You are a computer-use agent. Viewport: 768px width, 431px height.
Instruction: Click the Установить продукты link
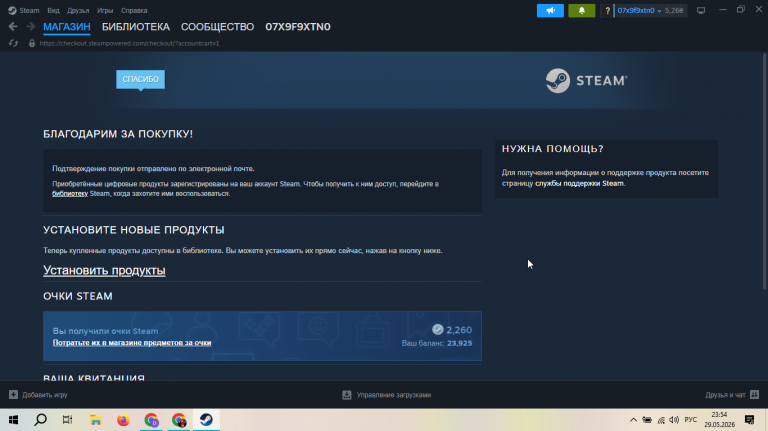pos(104,270)
